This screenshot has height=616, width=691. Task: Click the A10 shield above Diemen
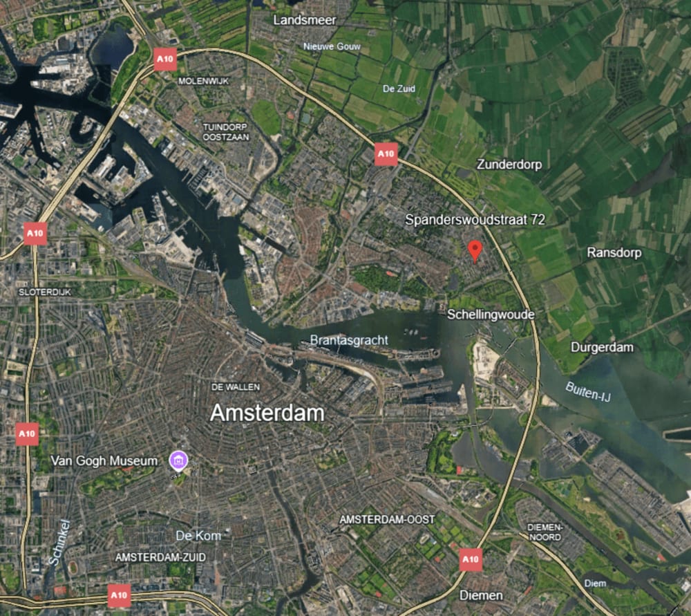pos(470,559)
